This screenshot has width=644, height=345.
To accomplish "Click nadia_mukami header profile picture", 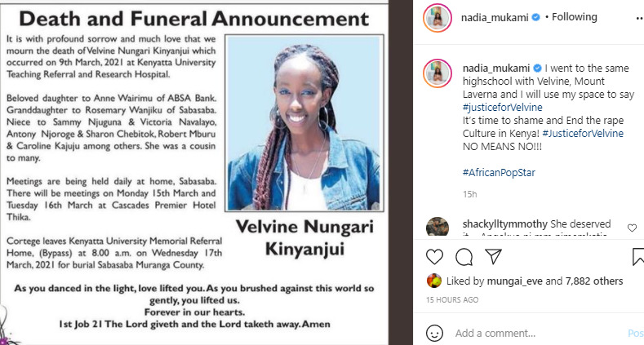I will point(437,18).
